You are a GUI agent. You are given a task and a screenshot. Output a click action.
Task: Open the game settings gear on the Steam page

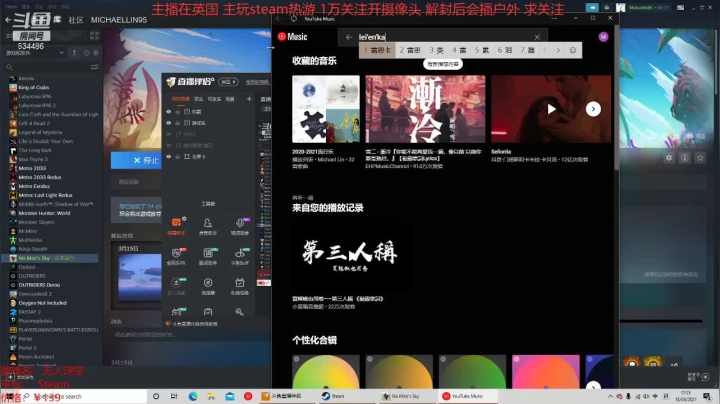[669, 157]
